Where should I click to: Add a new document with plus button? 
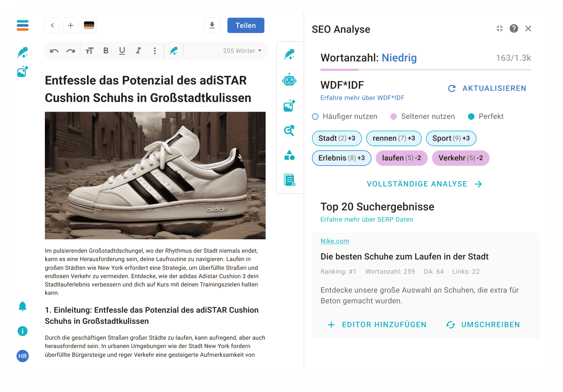pyautogui.click(x=71, y=25)
